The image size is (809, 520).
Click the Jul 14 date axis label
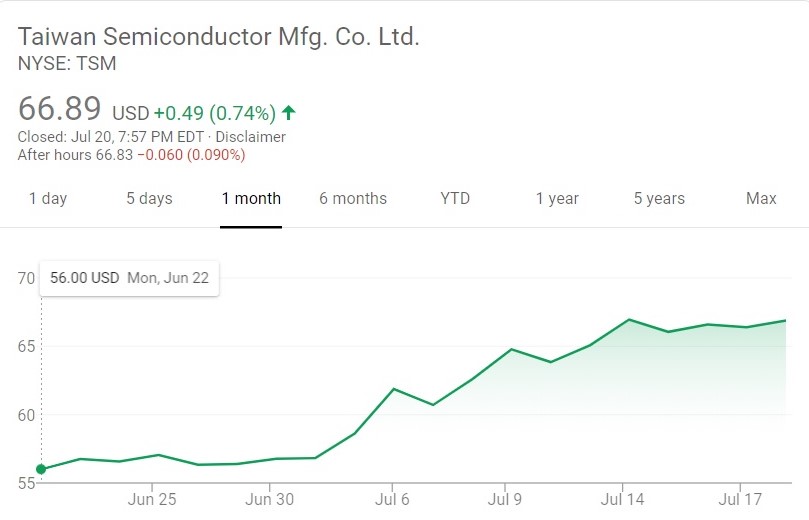click(623, 499)
